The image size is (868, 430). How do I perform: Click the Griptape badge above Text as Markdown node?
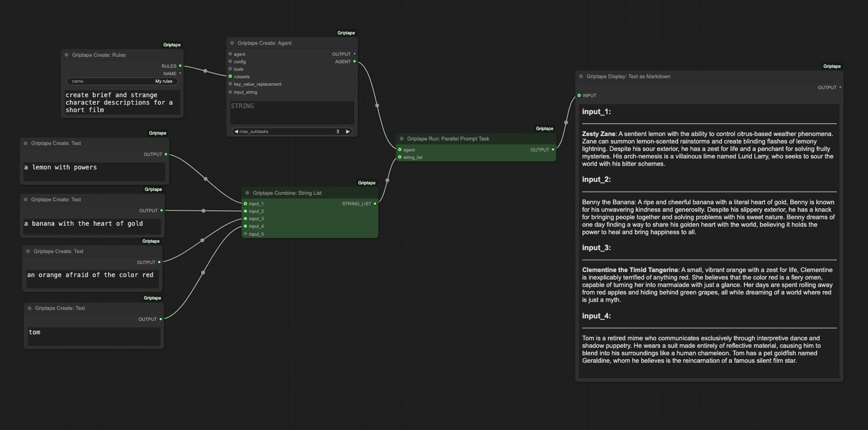point(832,66)
